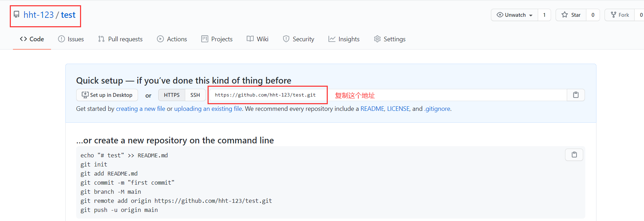Screen dimensions: 644x221
Task: Fork the repository
Action: point(620,15)
